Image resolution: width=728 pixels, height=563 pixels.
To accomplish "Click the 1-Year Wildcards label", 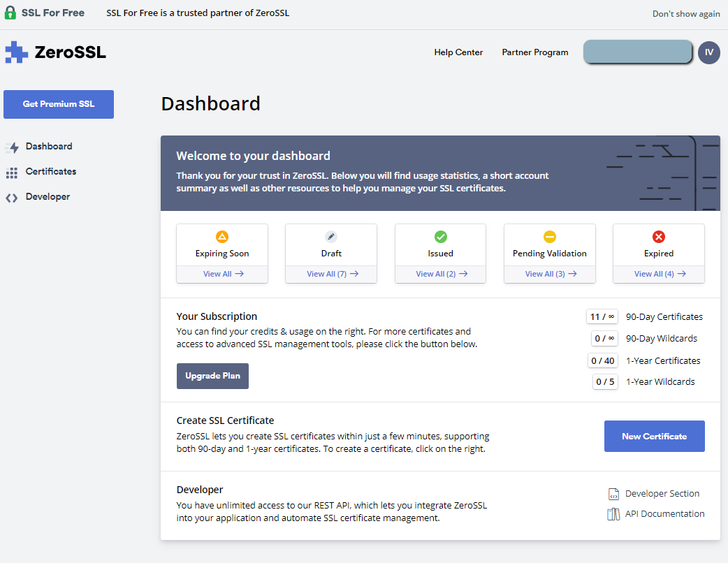I will pyautogui.click(x=660, y=381).
